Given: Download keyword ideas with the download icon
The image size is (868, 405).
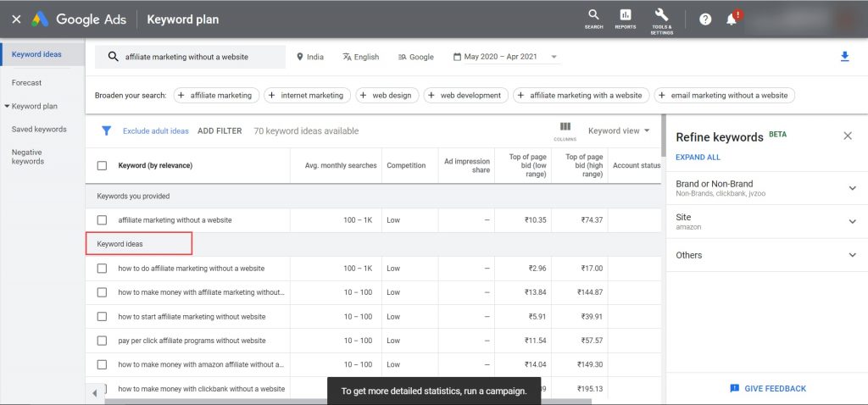Looking at the screenshot, I should (844, 57).
